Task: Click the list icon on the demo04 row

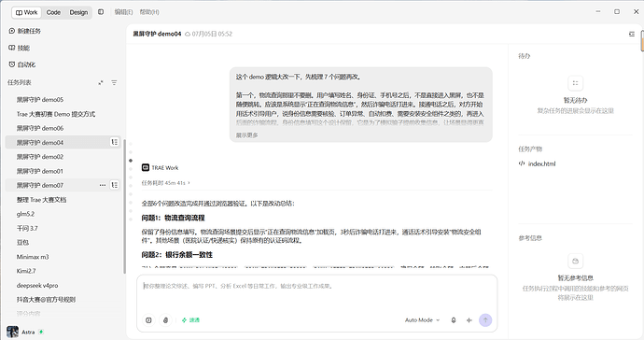Action: point(115,142)
